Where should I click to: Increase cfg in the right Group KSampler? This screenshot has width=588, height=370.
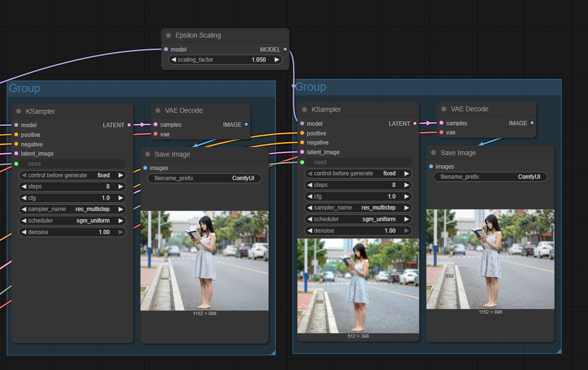[407, 197]
